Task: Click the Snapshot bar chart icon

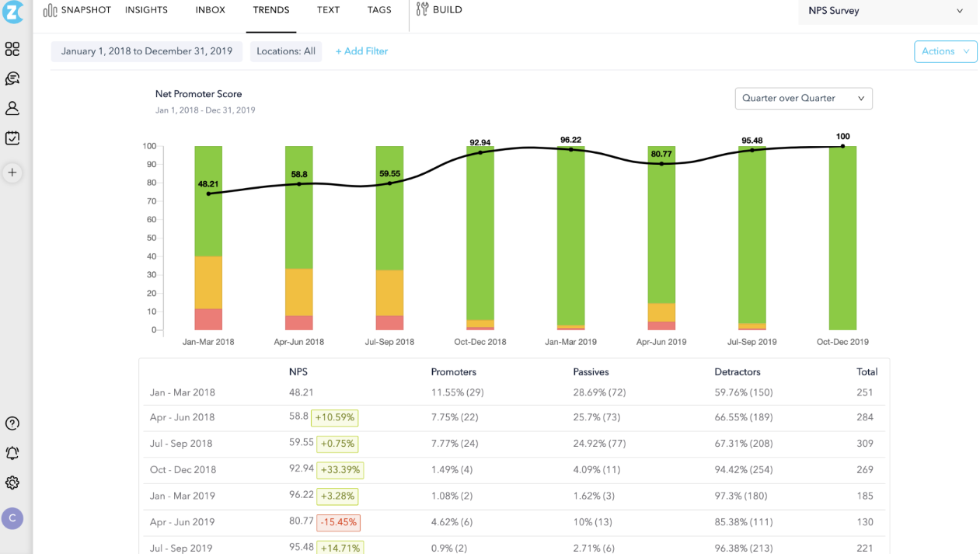Action: (x=50, y=10)
